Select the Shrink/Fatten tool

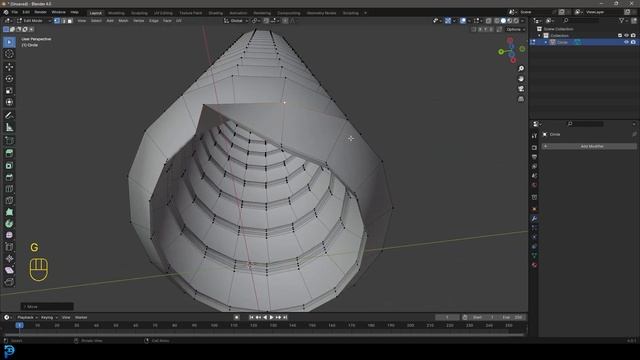pyautogui.click(x=9, y=259)
